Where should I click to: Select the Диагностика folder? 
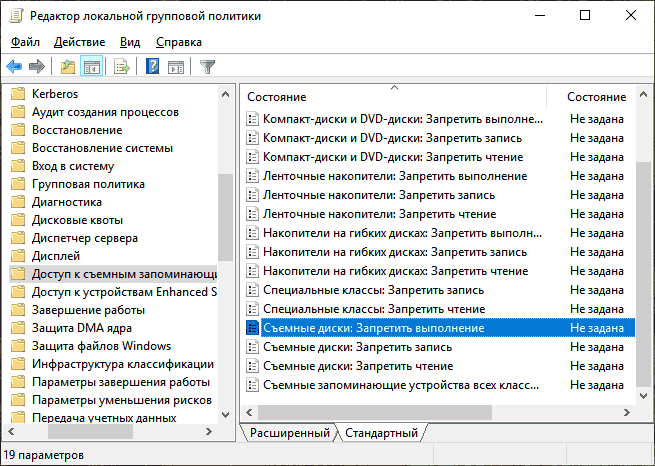[67, 202]
